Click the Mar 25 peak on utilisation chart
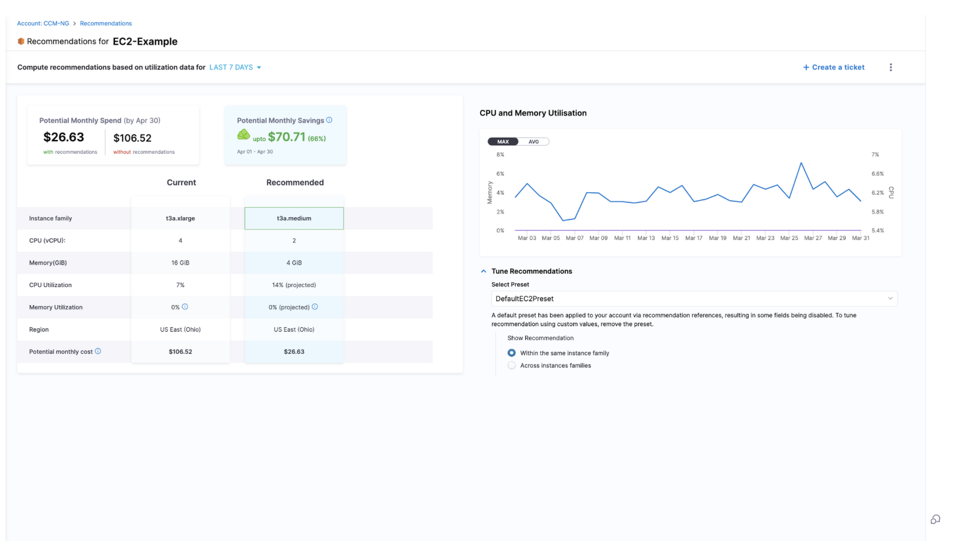 click(801, 163)
